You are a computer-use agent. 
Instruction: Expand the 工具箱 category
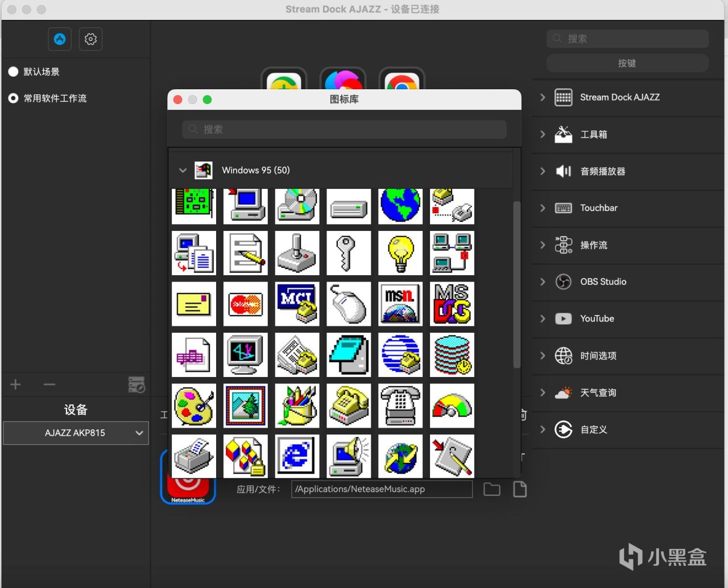pos(543,134)
